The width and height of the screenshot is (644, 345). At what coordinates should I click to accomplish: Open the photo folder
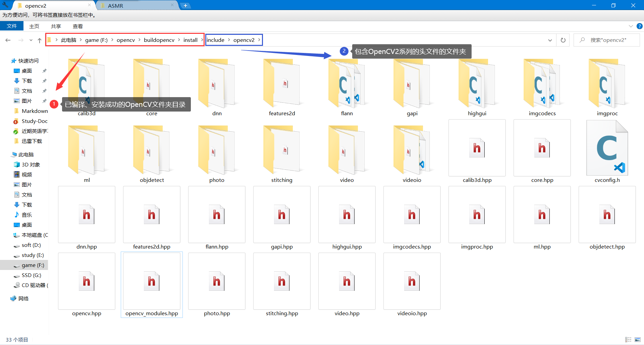(x=217, y=154)
